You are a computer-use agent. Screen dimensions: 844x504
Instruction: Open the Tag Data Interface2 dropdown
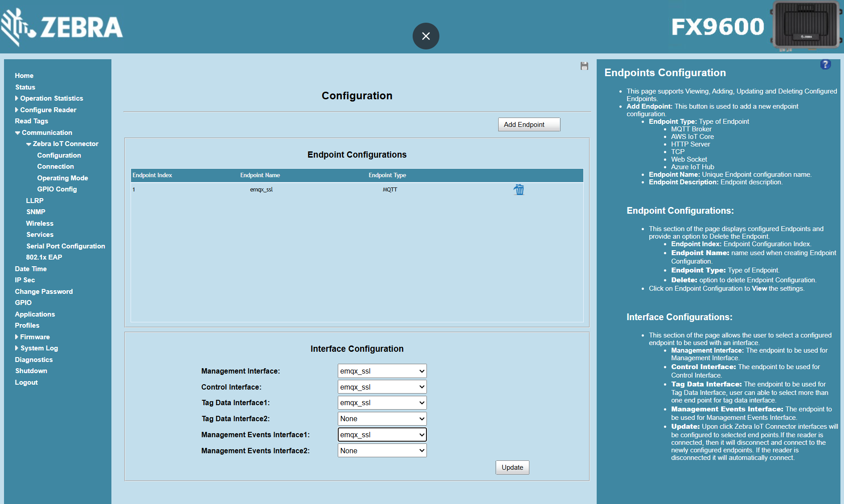[382, 419]
